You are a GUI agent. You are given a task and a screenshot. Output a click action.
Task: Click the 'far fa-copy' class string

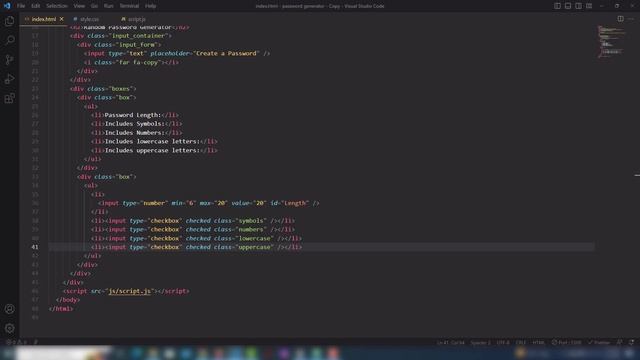(x=139, y=62)
